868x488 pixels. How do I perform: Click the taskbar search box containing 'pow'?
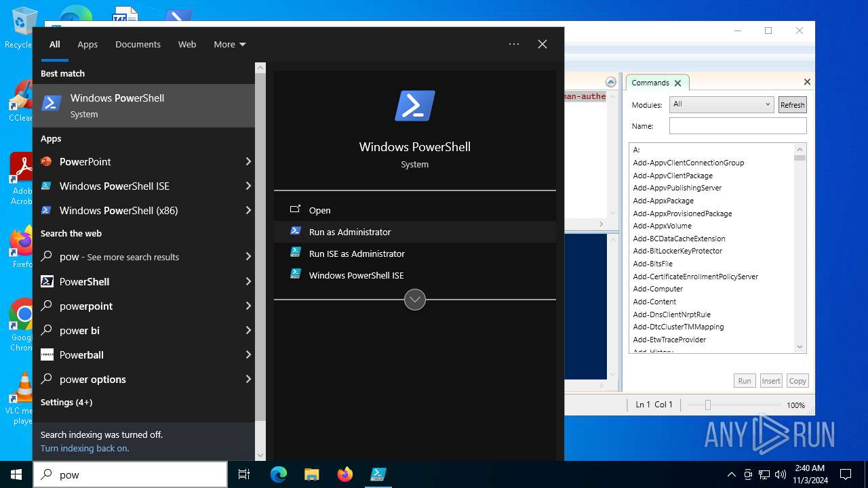click(x=130, y=474)
